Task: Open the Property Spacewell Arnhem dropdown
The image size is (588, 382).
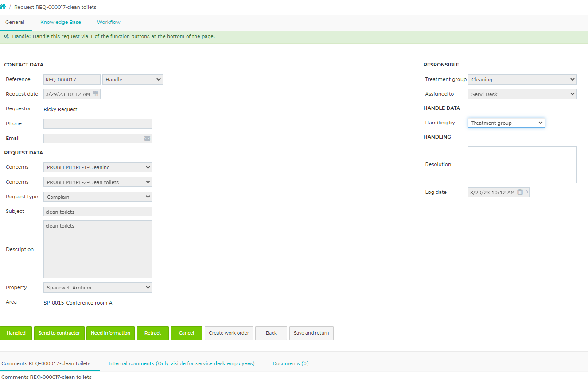Action: pyautogui.click(x=98, y=288)
